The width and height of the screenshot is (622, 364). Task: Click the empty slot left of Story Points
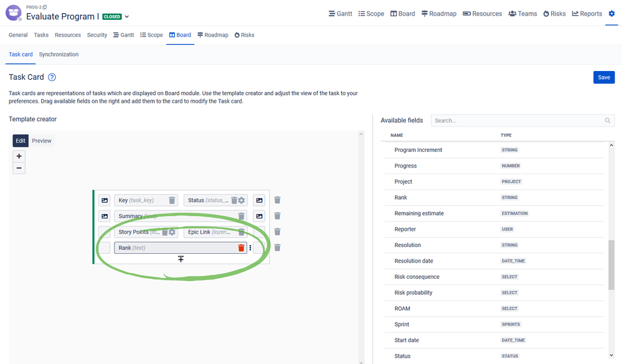(x=105, y=232)
